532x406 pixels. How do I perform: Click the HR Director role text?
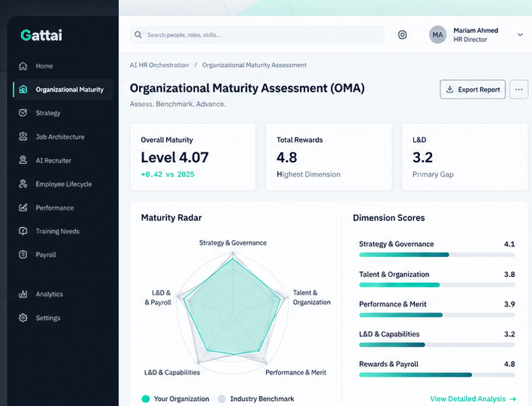(470, 39)
